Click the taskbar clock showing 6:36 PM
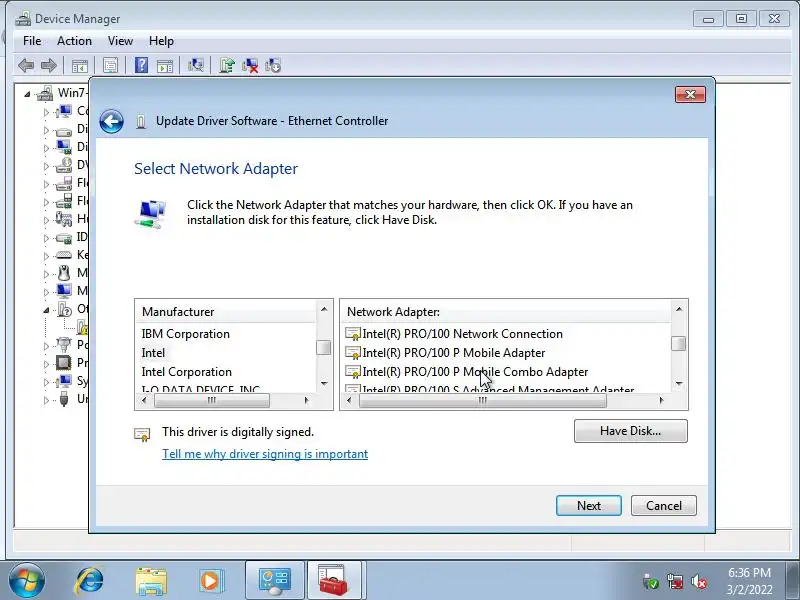This screenshot has width=800, height=600. pos(749,581)
